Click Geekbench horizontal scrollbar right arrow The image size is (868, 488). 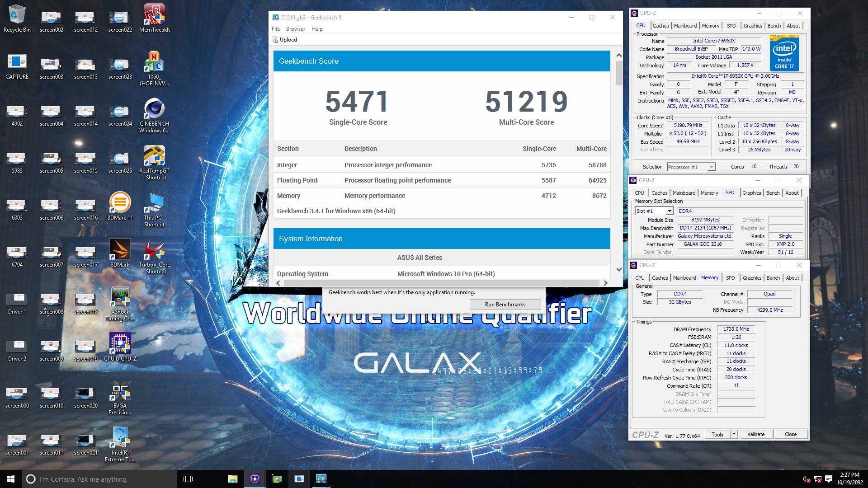[605, 283]
